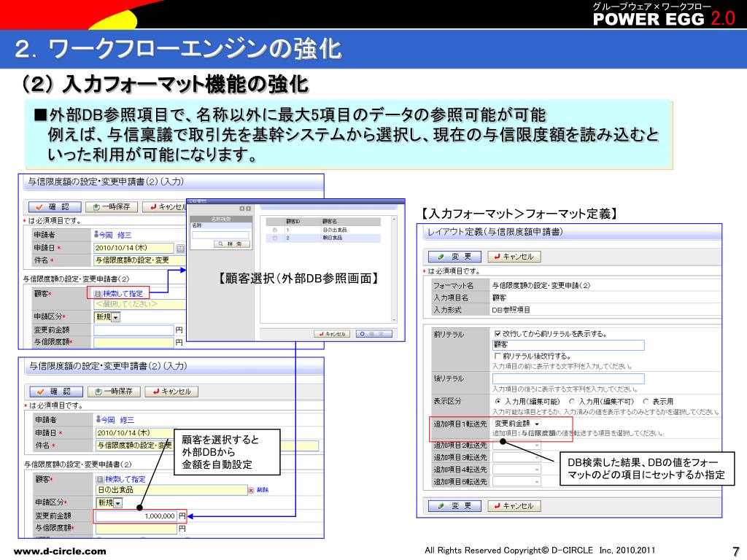Viewport: 747px width, 560px height.
Task: Click the 検索して指定 link in the lower form
Action: 125,479
